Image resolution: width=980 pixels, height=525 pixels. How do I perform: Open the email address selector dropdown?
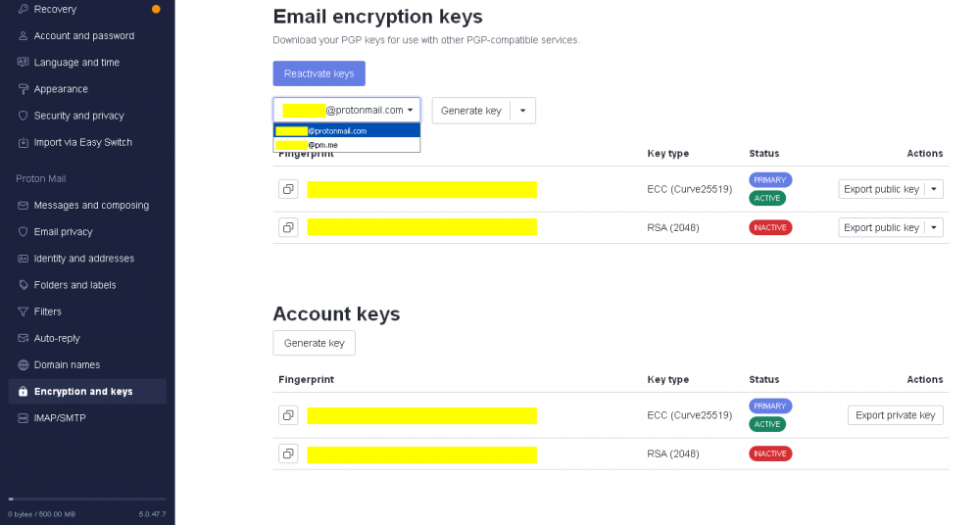(x=347, y=111)
